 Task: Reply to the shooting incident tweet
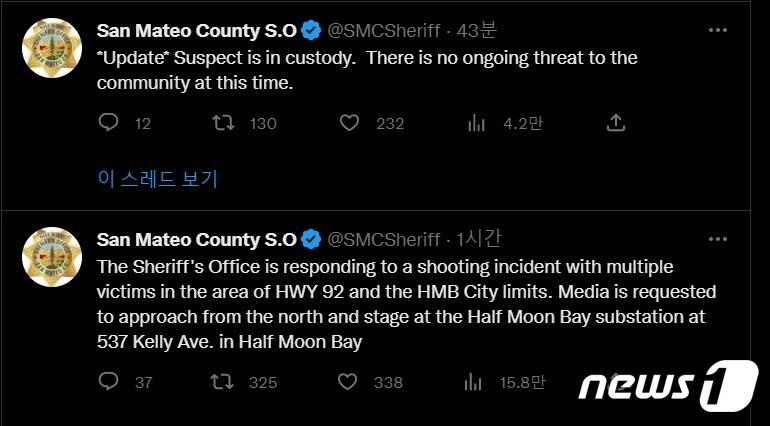pos(110,381)
